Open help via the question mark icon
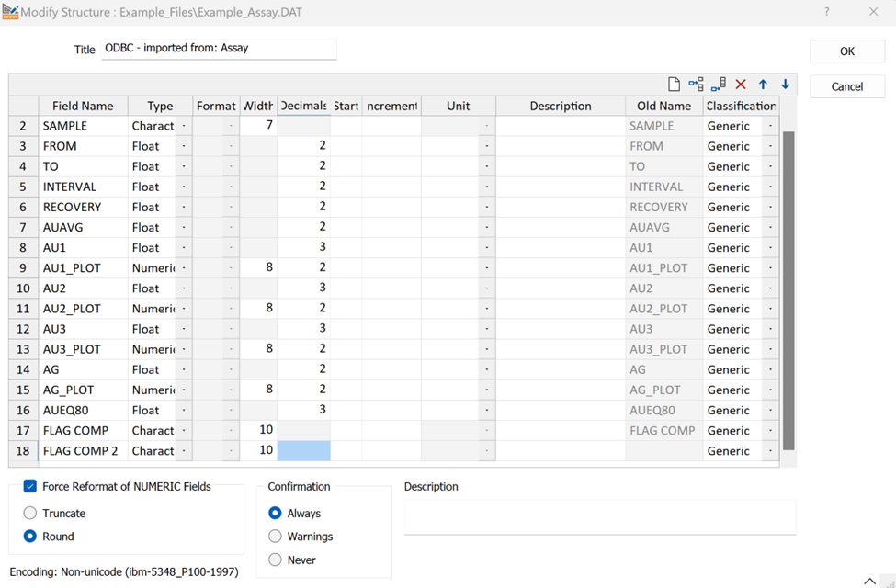 click(826, 12)
